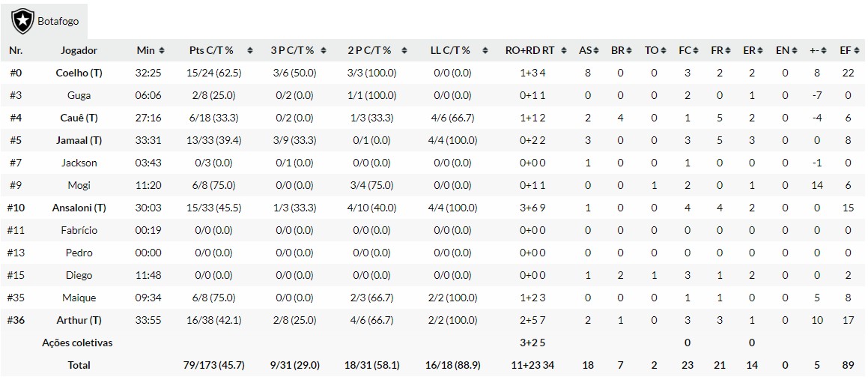The image size is (868, 383).
Task: Sort by Min column arrows icon
Action: pos(163,51)
